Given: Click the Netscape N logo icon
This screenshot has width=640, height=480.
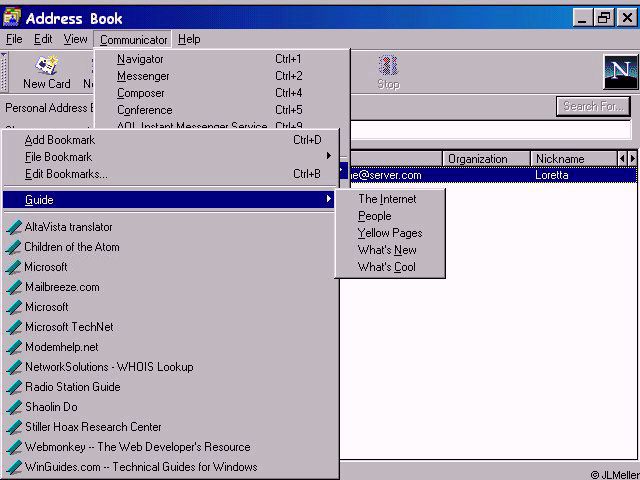Looking at the screenshot, I should (620, 72).
